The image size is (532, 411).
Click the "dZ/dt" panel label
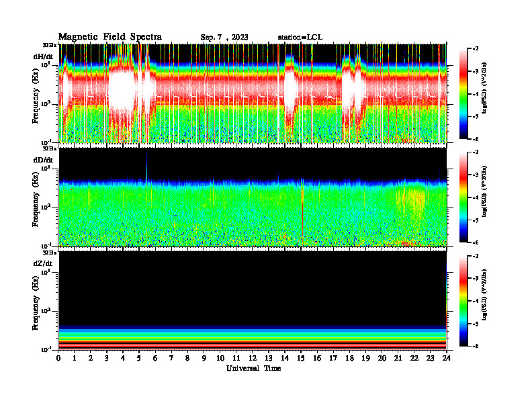tap(43, 263)
